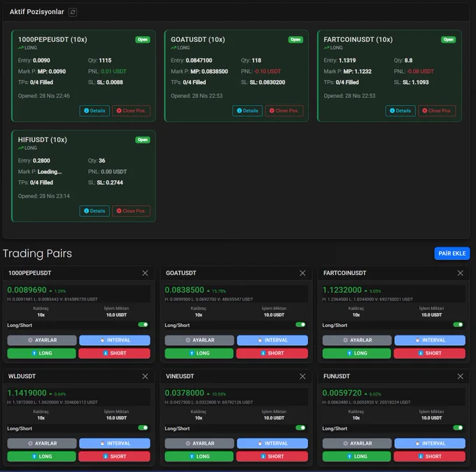The image size is (476, 472).
Task: Go SHORT on GOATUSDT pair
Action: [272, 353]
